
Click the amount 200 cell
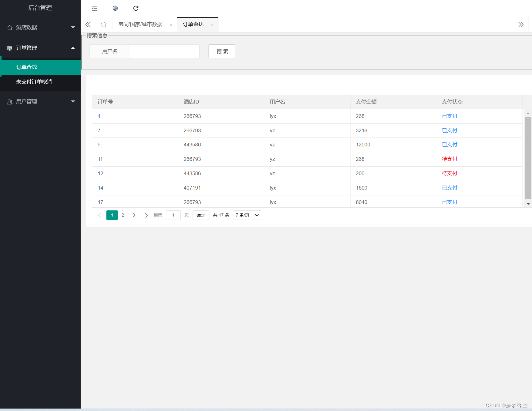click(393, 173)
